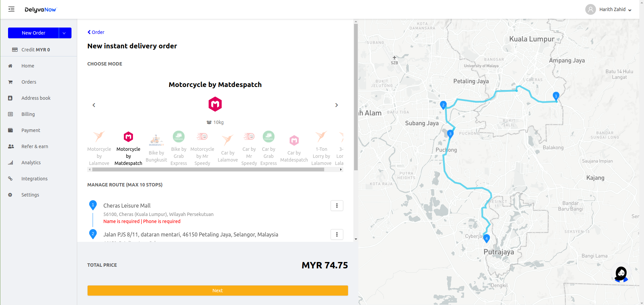Navigate to Analytics in the sidebar
Image resolution: width=644 pixels, height=305 pixels.
(x=31, y=163)
